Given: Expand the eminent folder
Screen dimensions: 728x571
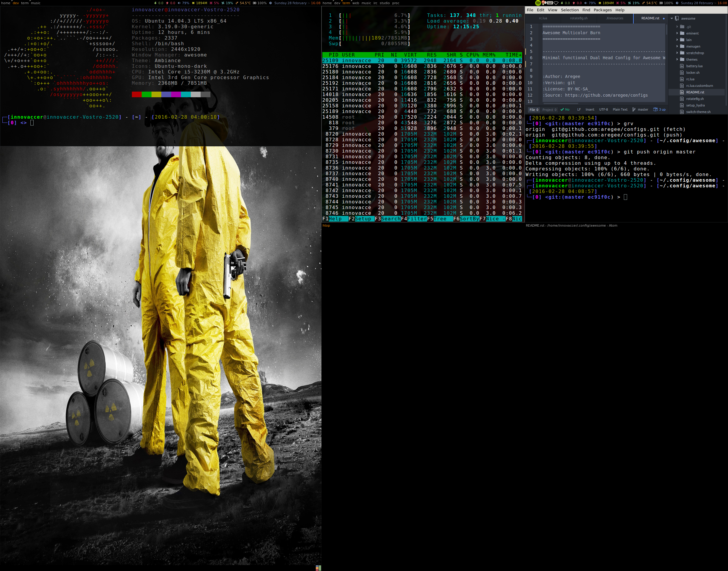Looking at the screenshot, I should [x=677, y=33].
